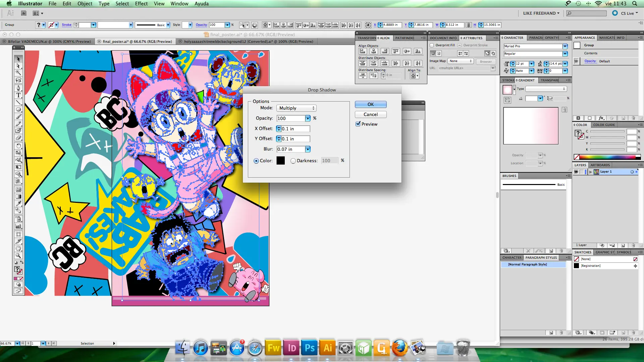Toggle the Preview checkbox in Drop Shadow
644x362 pixels.
358,124
